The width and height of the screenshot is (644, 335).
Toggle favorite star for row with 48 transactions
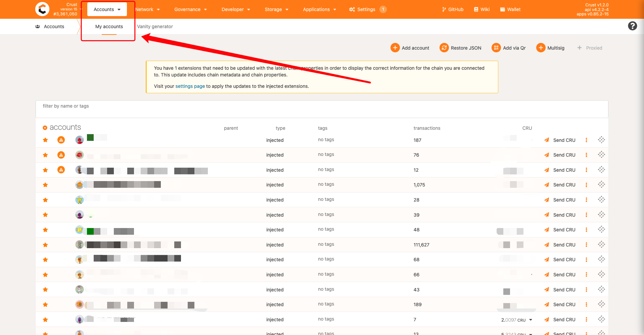pyautogui.click(x=45, y=230)
